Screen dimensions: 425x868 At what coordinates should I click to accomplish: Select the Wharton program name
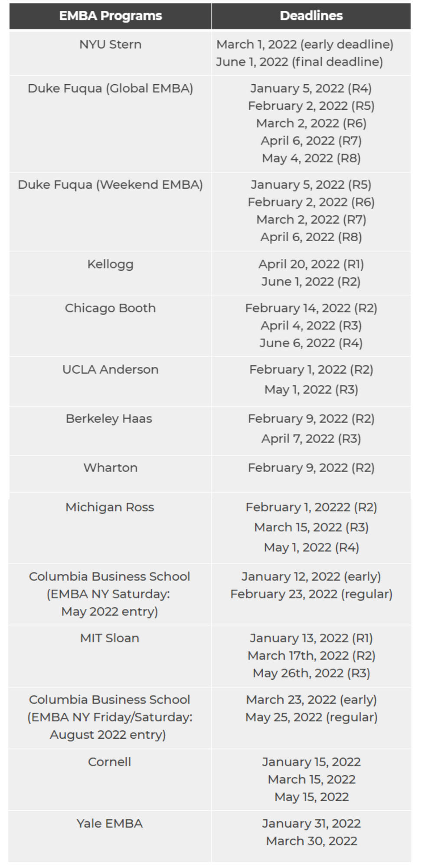[x=110, y=468]
